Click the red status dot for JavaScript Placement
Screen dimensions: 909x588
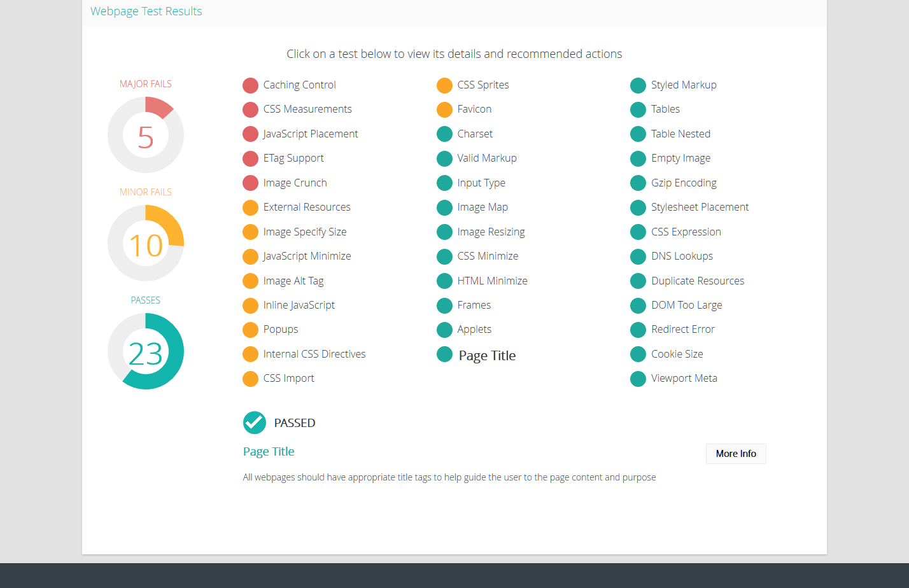[251, 134]
